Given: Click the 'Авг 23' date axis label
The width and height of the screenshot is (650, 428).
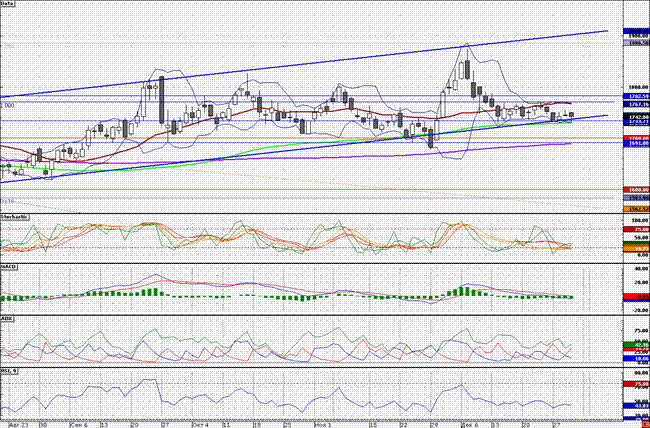Looking at the screenshot, I should (18, 425).
